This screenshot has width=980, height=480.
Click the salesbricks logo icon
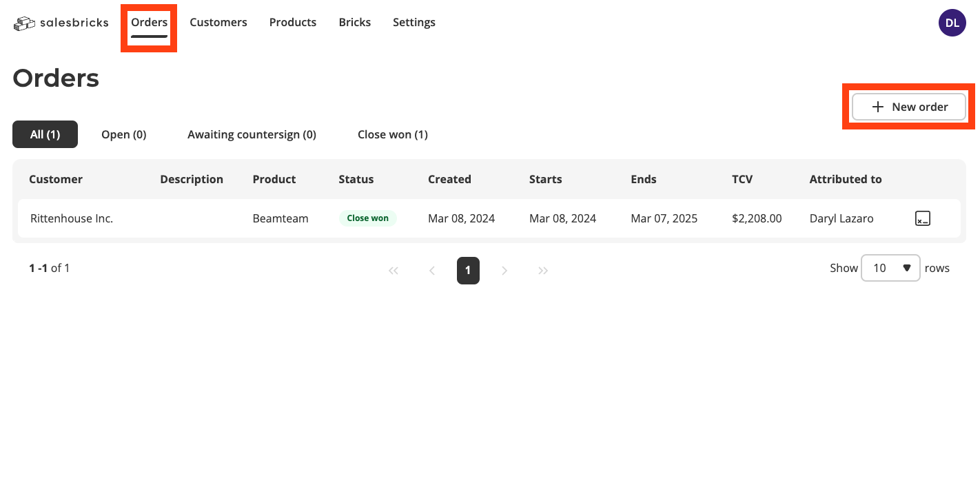(x=24, y=23)
